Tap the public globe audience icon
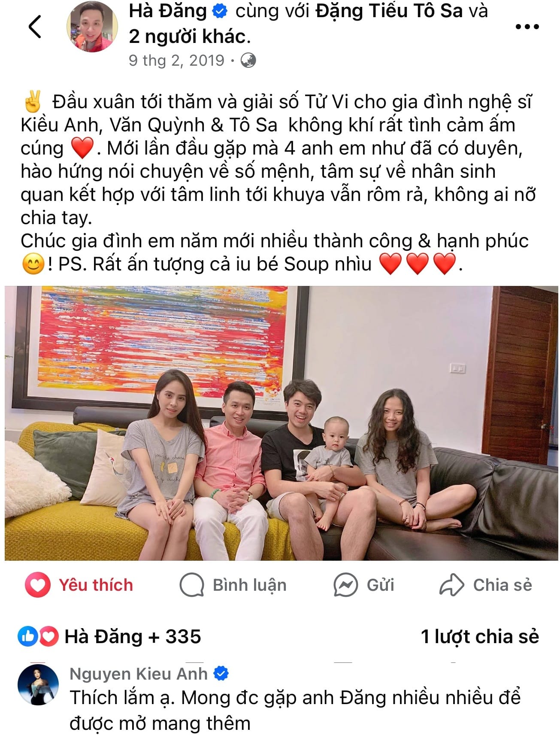This screenshot has height=735, width=560. tap(248, 61)
